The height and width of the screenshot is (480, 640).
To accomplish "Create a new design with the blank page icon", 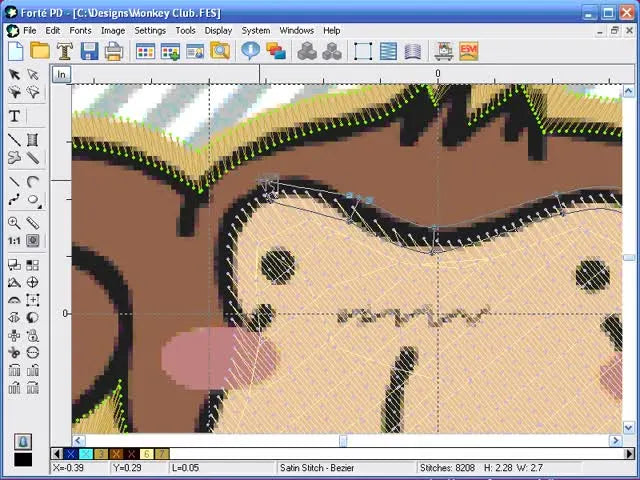I will pyautogui.click(x=16, y=51).
